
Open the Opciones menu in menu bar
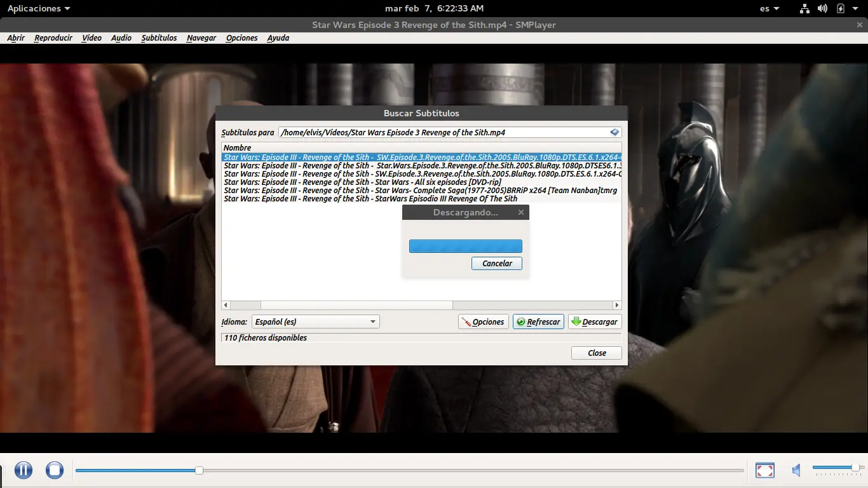point(241,37)
